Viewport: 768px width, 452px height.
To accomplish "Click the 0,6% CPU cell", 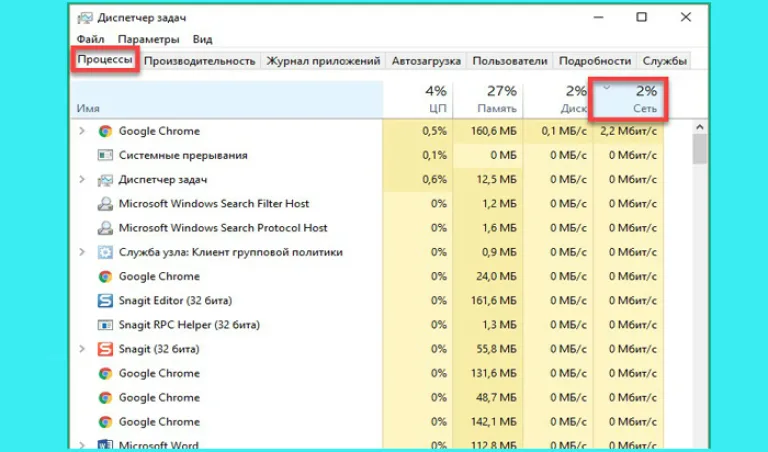I will 417,180.
